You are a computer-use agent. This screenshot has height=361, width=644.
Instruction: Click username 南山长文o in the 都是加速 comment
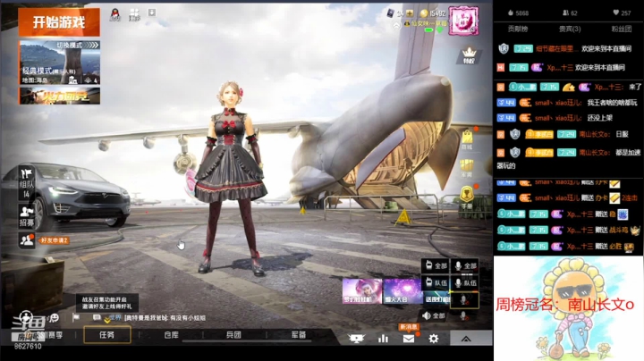click(x=594, y=153)
